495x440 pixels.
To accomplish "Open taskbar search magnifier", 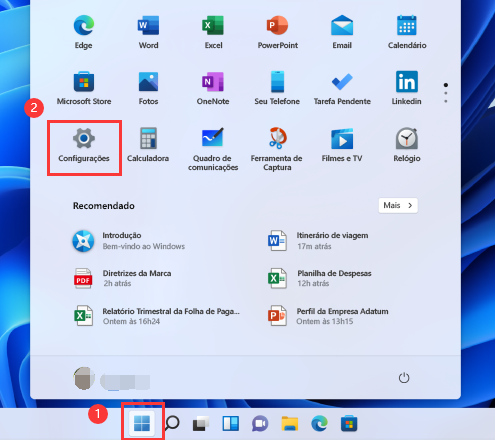I will tap(172, 424).
